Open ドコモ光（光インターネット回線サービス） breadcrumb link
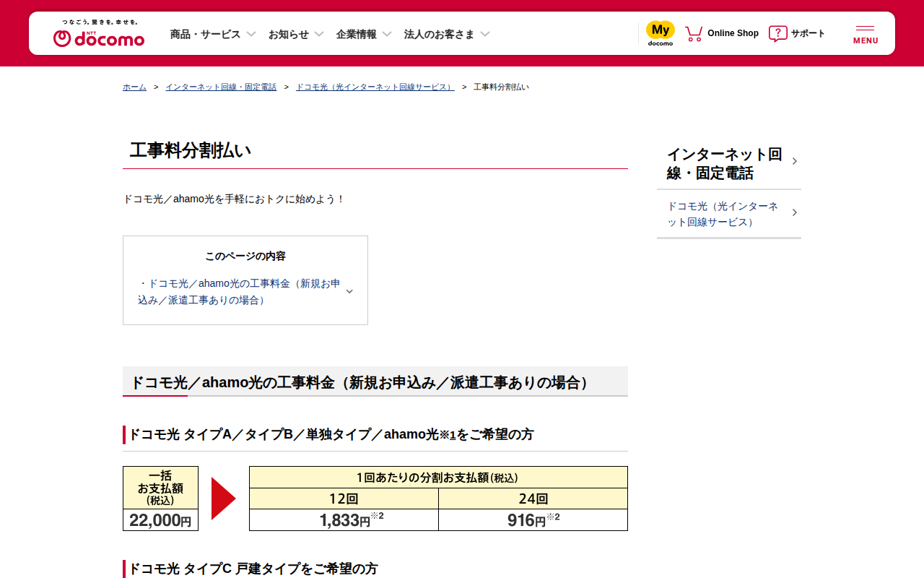The image size is (924, 578). [375, 87]
